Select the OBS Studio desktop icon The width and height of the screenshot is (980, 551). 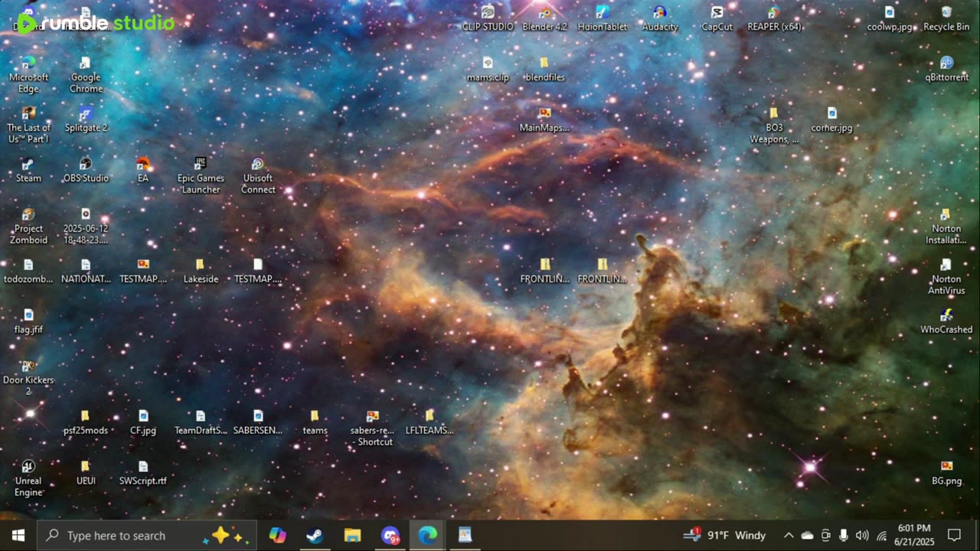(x=86, y=170)
